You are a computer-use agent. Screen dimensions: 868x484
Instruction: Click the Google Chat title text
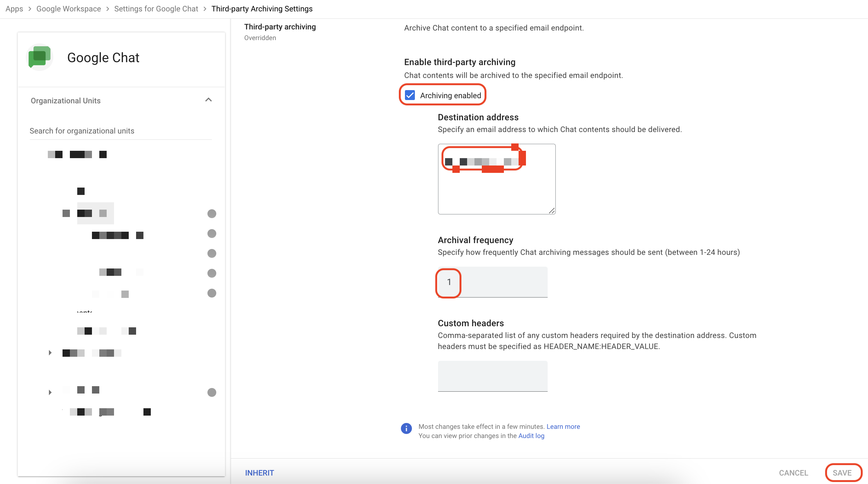click(x=103, y=58)
